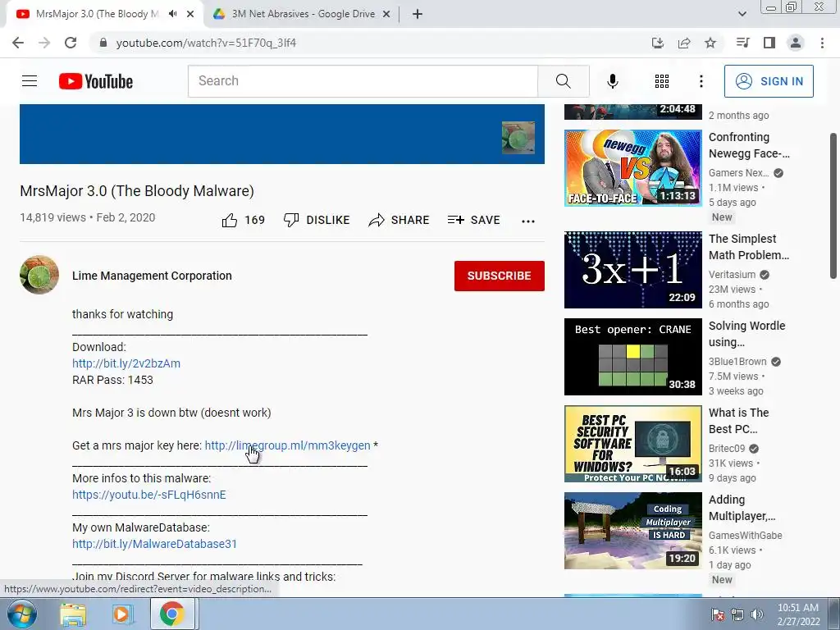
Task: Open the Coding Multiplayer Is Hard thumbnail
Action: click(x=632, y=531)
